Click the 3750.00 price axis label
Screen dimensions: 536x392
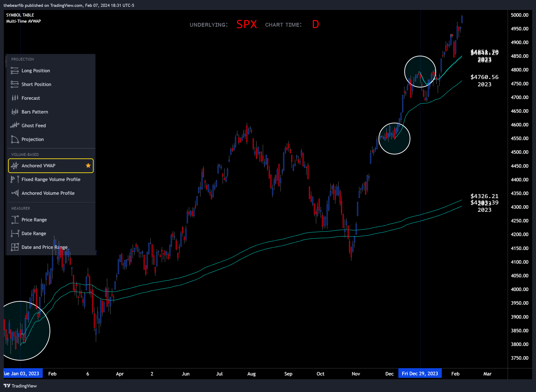[520, 358]
